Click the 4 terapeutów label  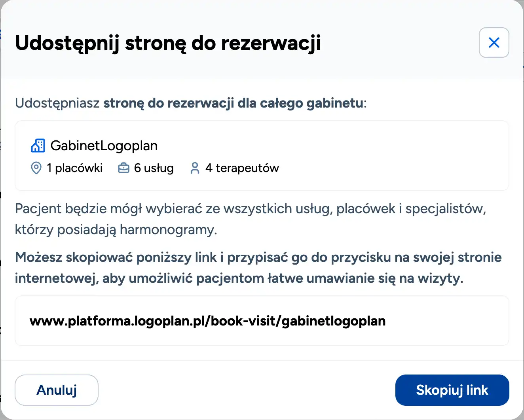point(242,168)
